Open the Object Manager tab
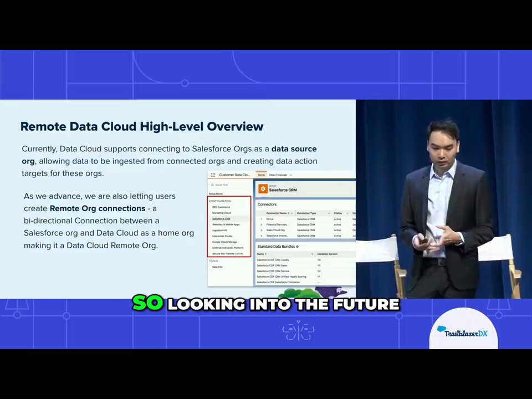The width and height of the screenshot is (532, 399). click(278, 175)
